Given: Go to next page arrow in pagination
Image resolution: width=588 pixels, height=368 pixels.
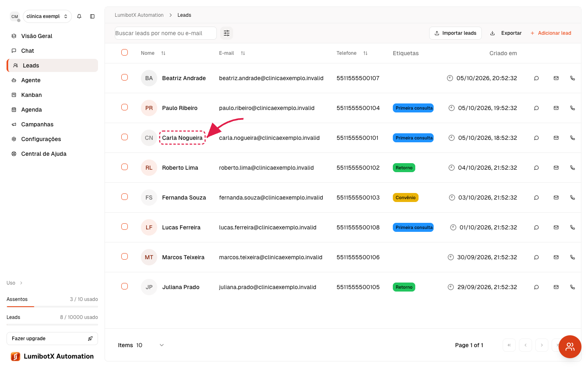Looking at the screenshot, I should [542, 345].
